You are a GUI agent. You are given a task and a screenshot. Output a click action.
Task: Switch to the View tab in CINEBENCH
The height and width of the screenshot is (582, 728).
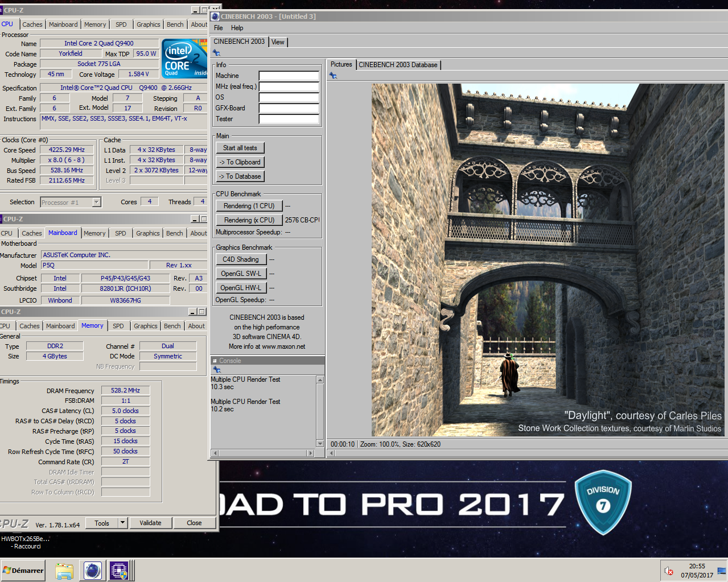coord(278,42)
